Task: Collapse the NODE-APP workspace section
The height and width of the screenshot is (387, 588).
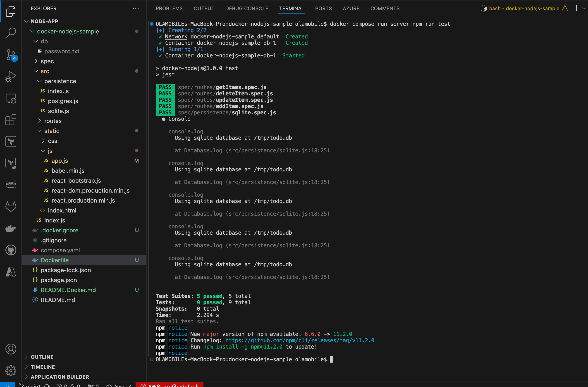Action: click(x=84, y=21)
